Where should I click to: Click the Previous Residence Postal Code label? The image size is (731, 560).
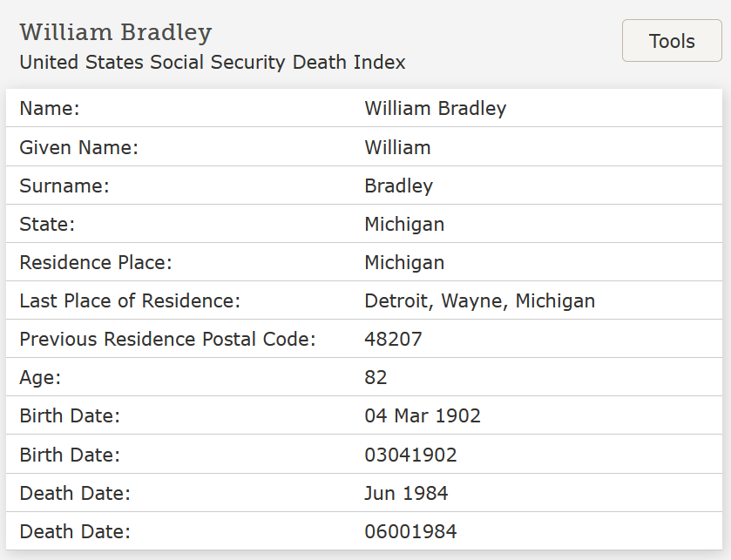(x=167, y=339)
